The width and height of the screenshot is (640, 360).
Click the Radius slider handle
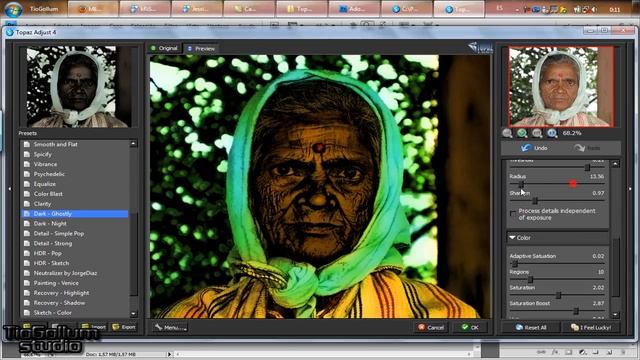(x=521, y=184)
